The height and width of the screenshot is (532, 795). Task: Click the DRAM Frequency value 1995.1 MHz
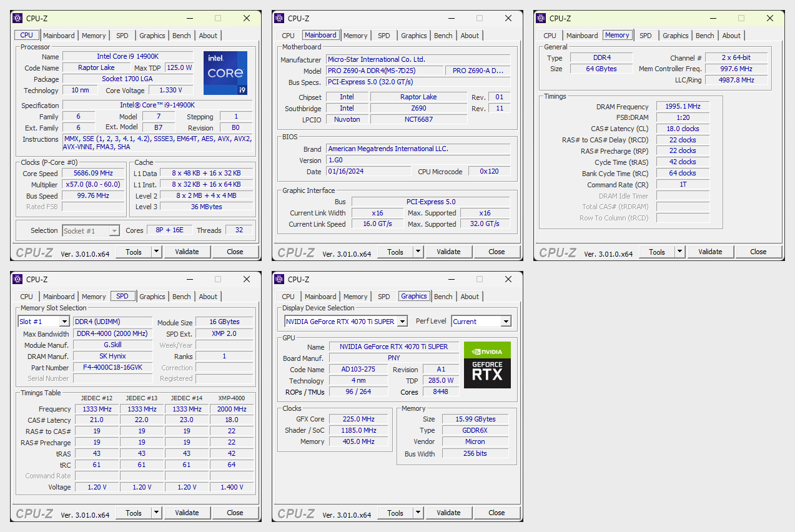click(683, 107)
